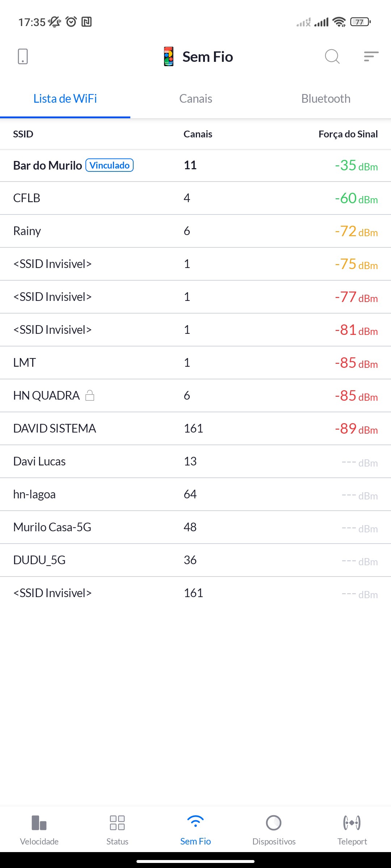Viewport: 391px width, 868px height.
Task: Sort by the SSID column header
Action: (x=23, y=134)
